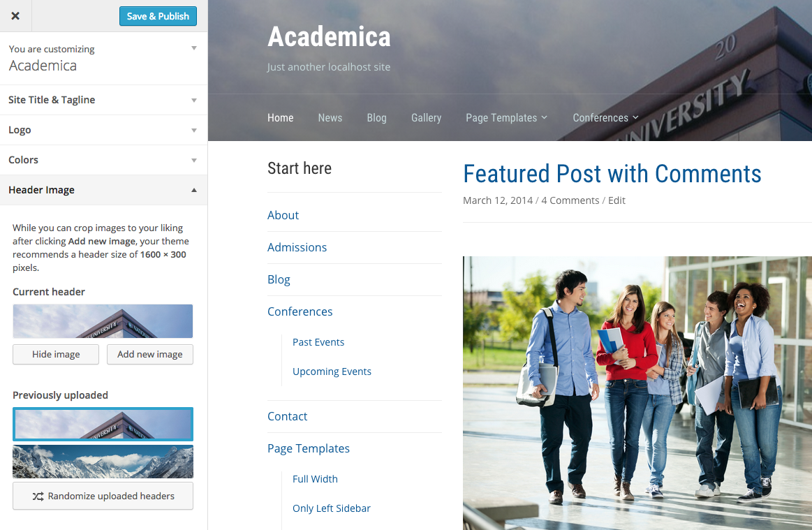Open the Gallery menu item

coord(426,117)
